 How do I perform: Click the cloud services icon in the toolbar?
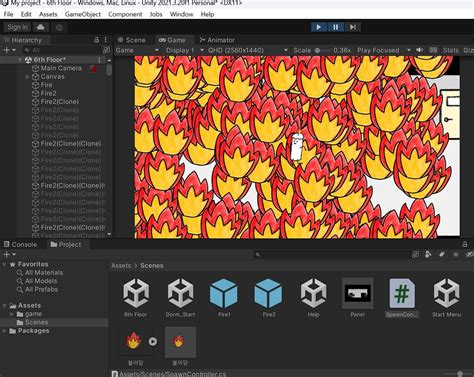click(x=41, y=27)
